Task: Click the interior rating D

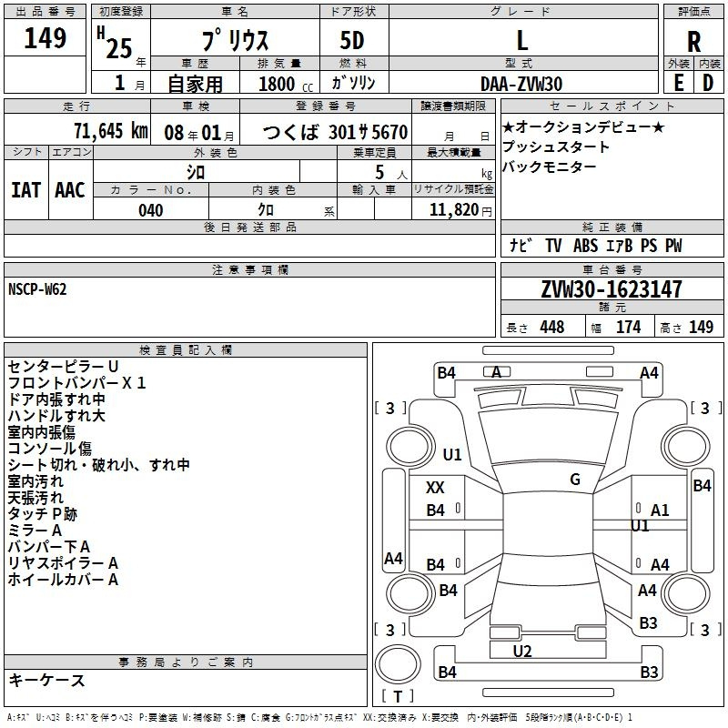Action: (708, 83)
